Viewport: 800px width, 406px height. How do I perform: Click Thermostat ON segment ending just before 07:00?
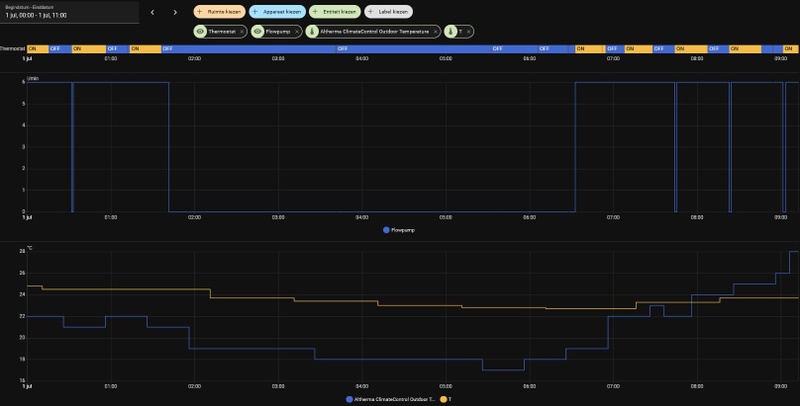(x=590, y=49)
